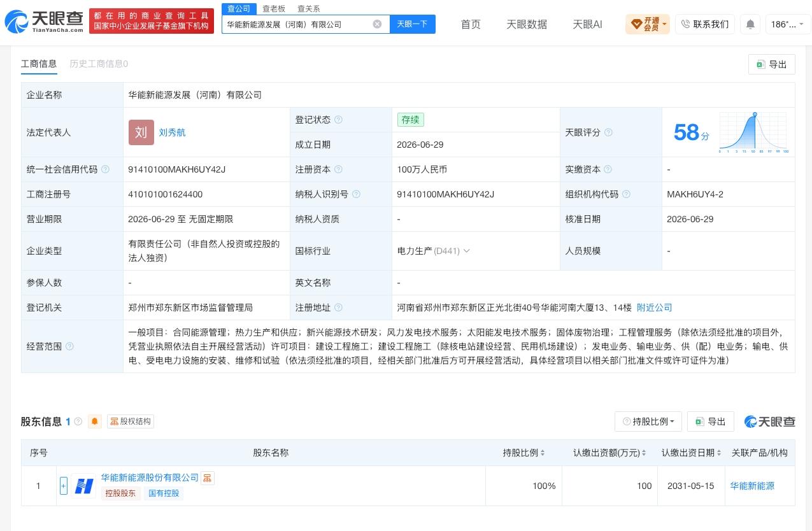Click 登记机关 value 郑州市郑东新区市场监督管理局
Screen dimensions: 812x531
(190, 308)
